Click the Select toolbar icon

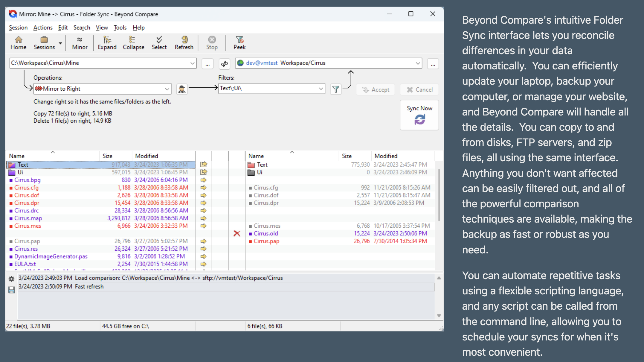[159, 43]
